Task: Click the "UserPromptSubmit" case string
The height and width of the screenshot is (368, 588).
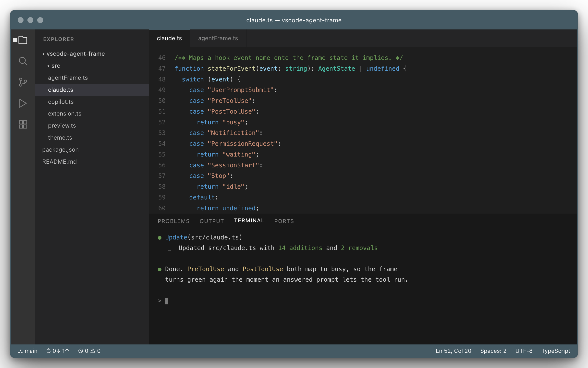Action: tap(241, 90)
